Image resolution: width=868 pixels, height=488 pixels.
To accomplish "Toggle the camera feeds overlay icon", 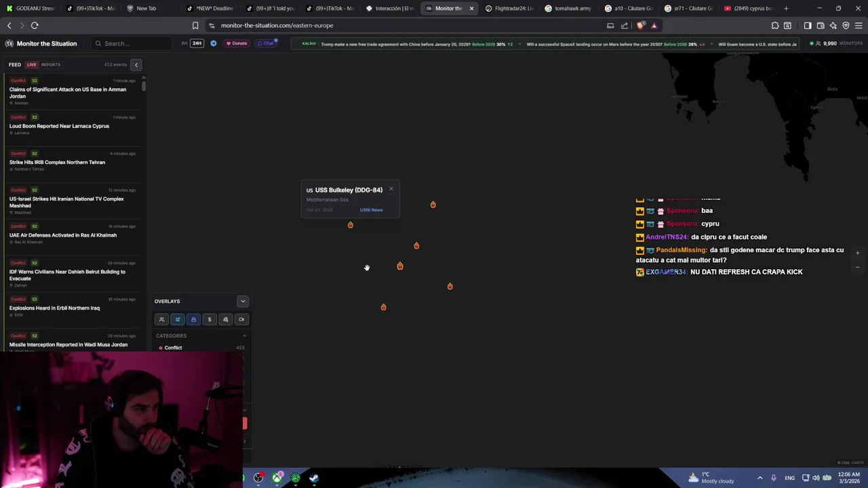I will (241, 319).
